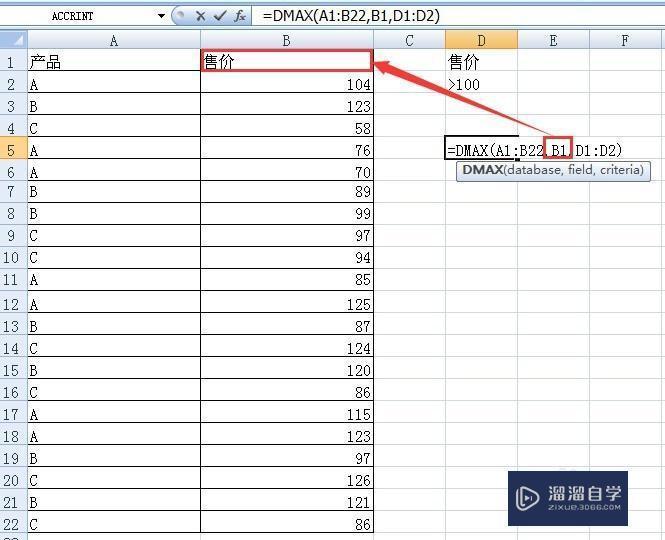This screenshot has height=540, width=665.
Task: Click cell B2 with value 104
Action: point(287,84)
